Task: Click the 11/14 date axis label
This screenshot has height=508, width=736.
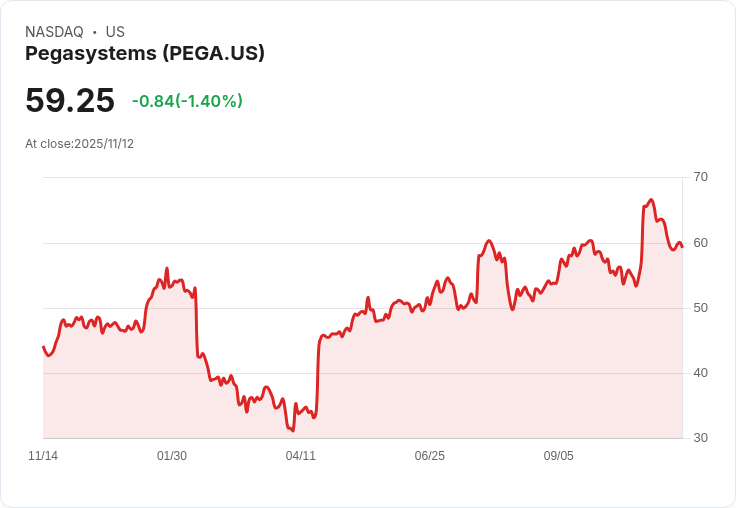Action: click(43, 456)
